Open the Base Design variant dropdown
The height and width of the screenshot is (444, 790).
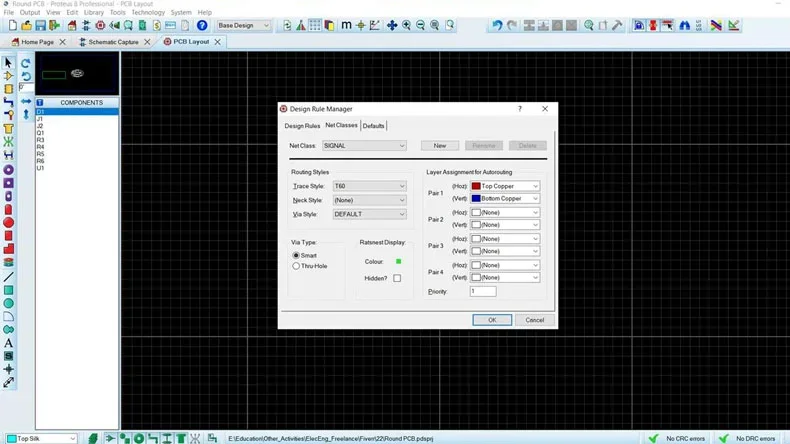click(243, 25)
